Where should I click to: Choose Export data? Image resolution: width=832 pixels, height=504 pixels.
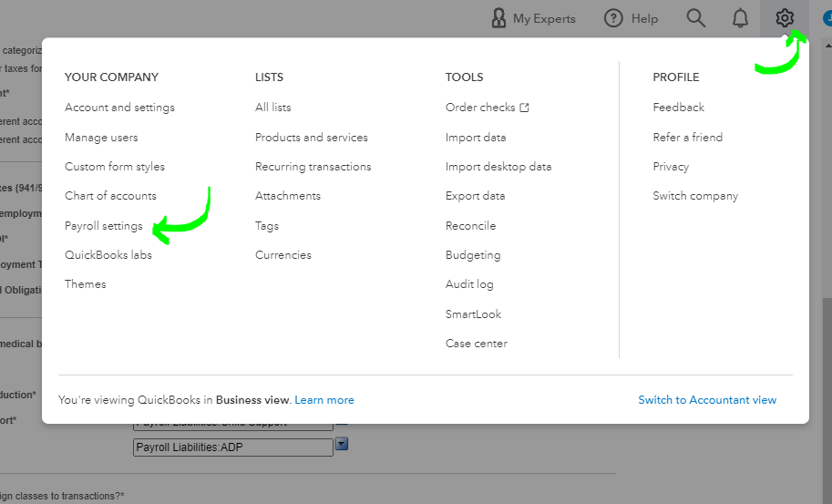click(x=476, y=196)
